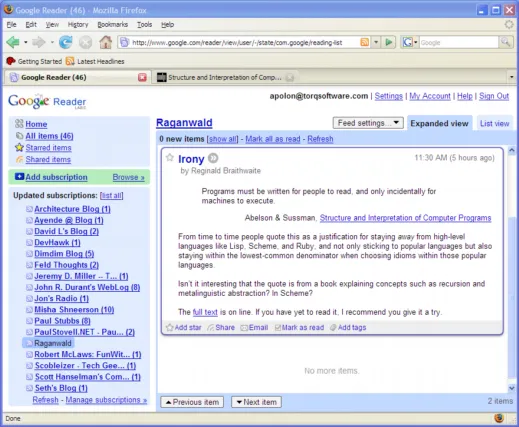Click the scrollbar up arrow in feed pane
The width and height of the screenshot is (519, 427).
[x=512, y=151]
